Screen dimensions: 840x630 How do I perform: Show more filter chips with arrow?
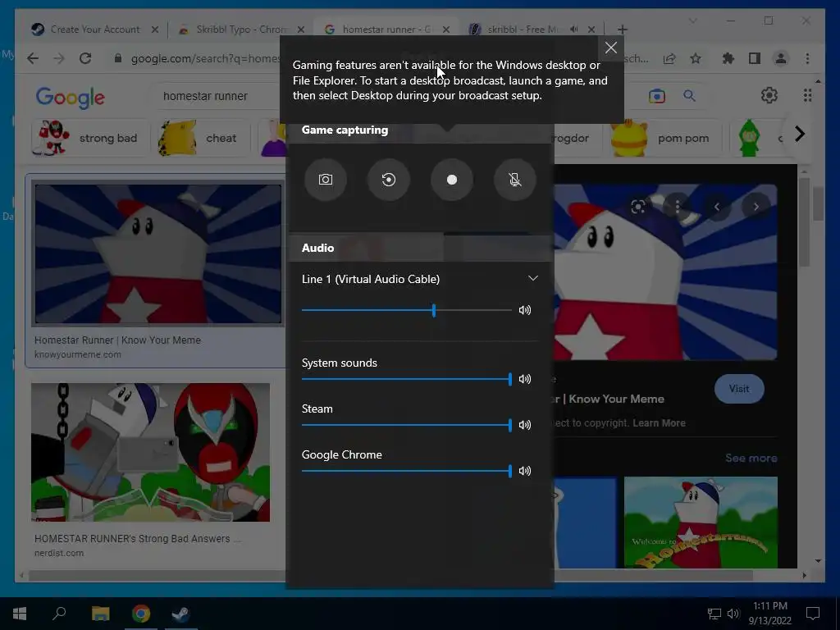pos(800,134)
